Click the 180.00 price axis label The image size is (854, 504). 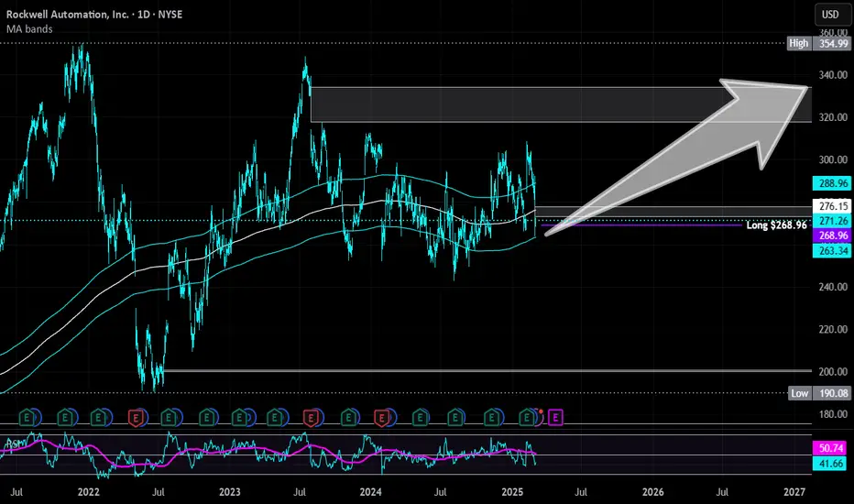pos(833,414)
